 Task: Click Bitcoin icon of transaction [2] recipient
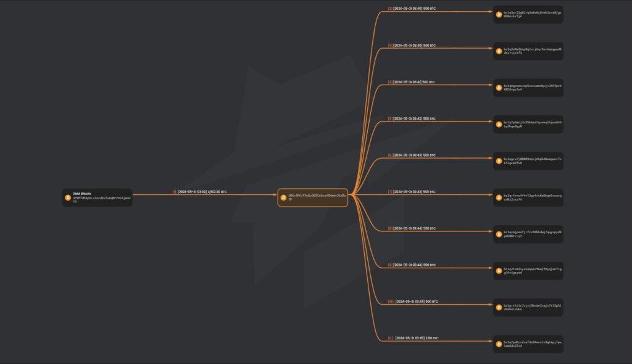click(499, 14)
